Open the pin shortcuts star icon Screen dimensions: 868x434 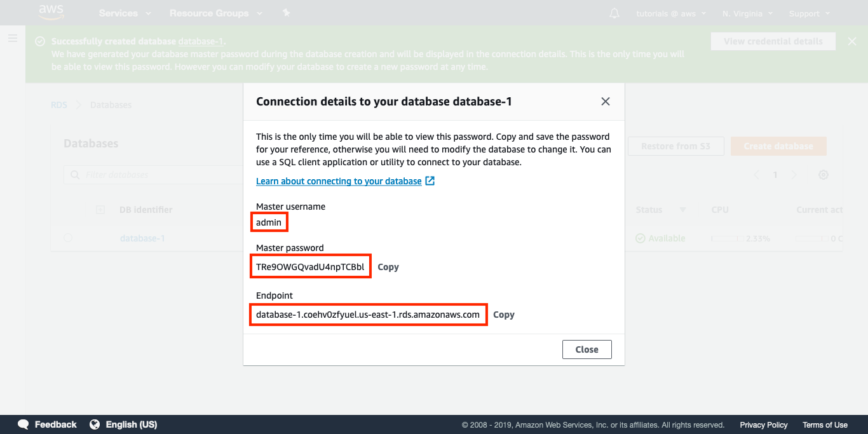pos(286,13)
